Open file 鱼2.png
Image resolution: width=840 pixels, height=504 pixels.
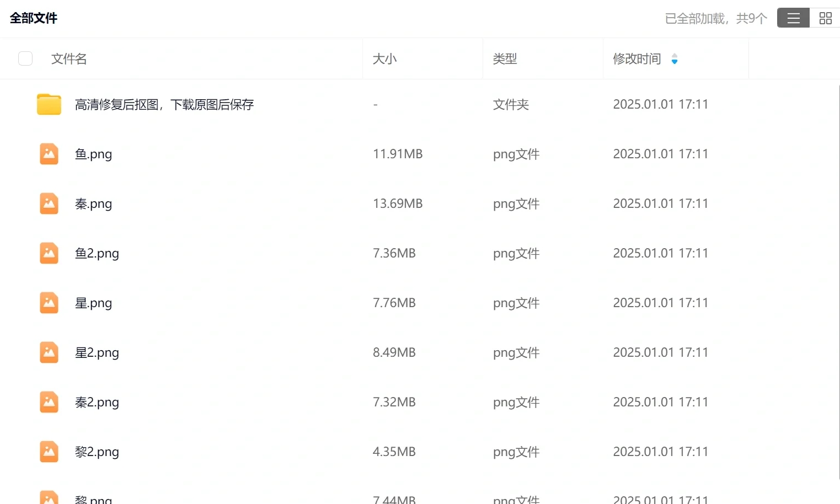[97, 253]
